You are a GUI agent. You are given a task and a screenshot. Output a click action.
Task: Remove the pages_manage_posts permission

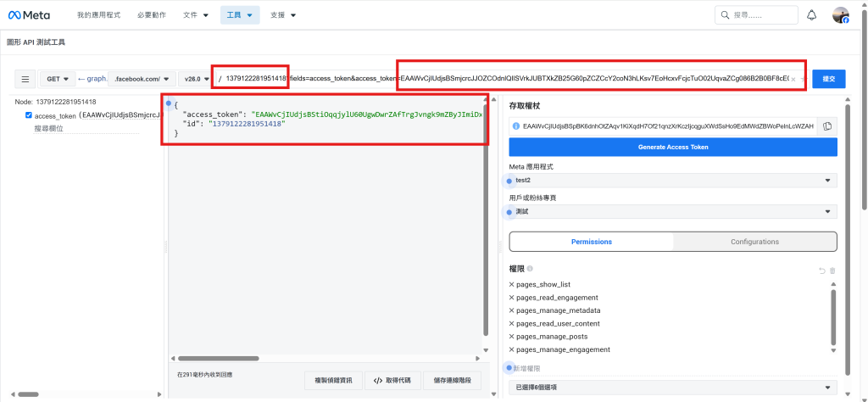coord(511,337)
